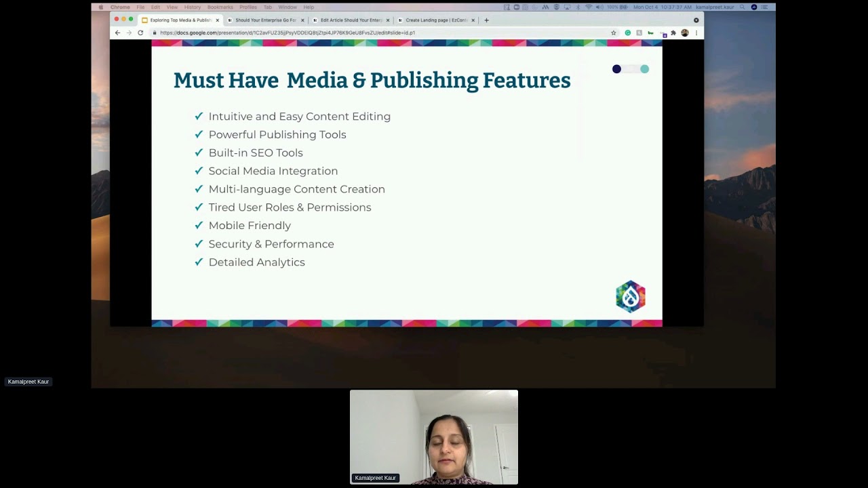Click the slide title Must Have Media & Publishing Features
The width and height of the screenshot is (868, 488).
[x=372, y=81]
